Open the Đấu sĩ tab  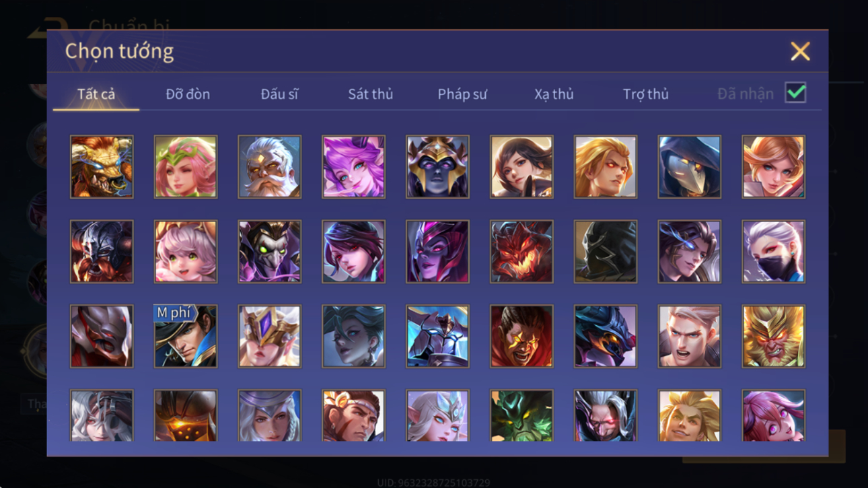coord(279,94)
